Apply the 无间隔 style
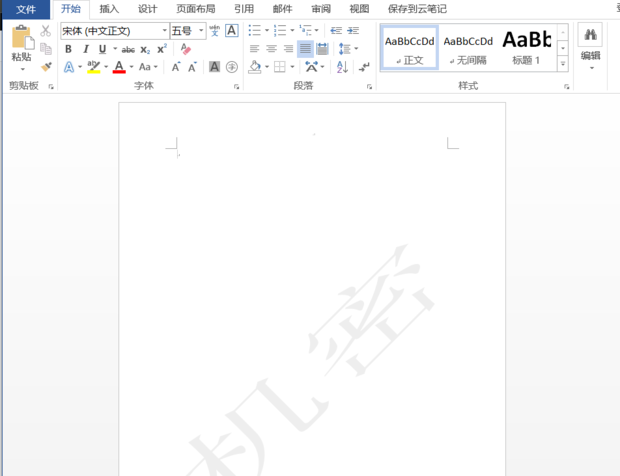This screenshot has height=476, width=620. 468,48
